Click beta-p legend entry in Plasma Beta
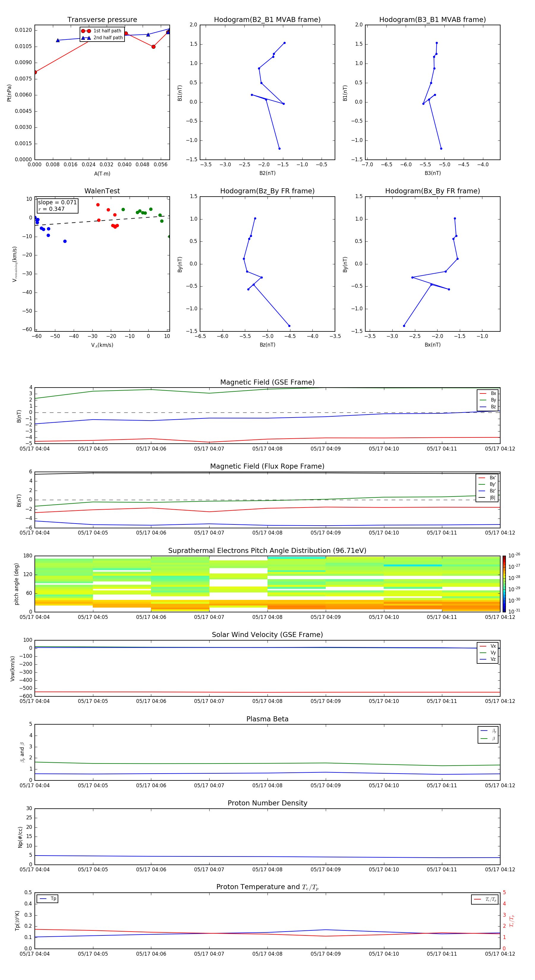This screenshot has height=980, width=535. [488, 731]
